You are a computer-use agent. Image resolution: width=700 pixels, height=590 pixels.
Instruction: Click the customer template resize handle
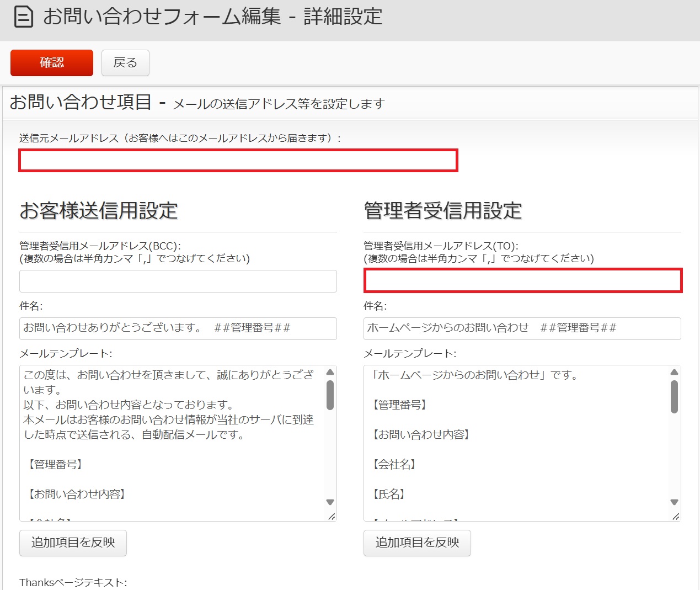coord(331,516)
